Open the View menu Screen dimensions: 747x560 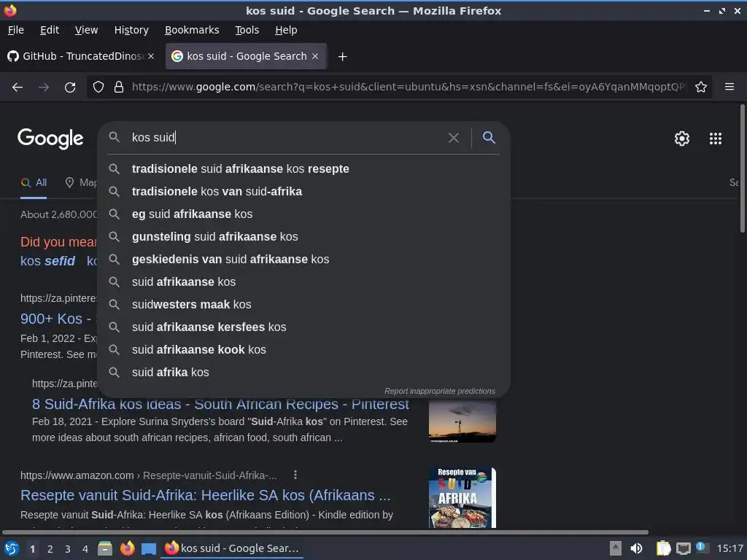tap(86, 30)
